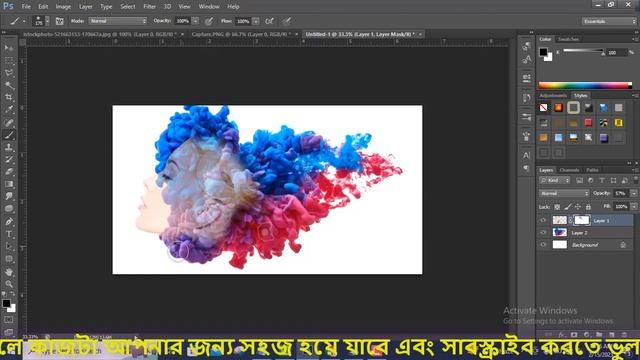
Task: Filter layers by smart object icon
Action: coord(624,180)
